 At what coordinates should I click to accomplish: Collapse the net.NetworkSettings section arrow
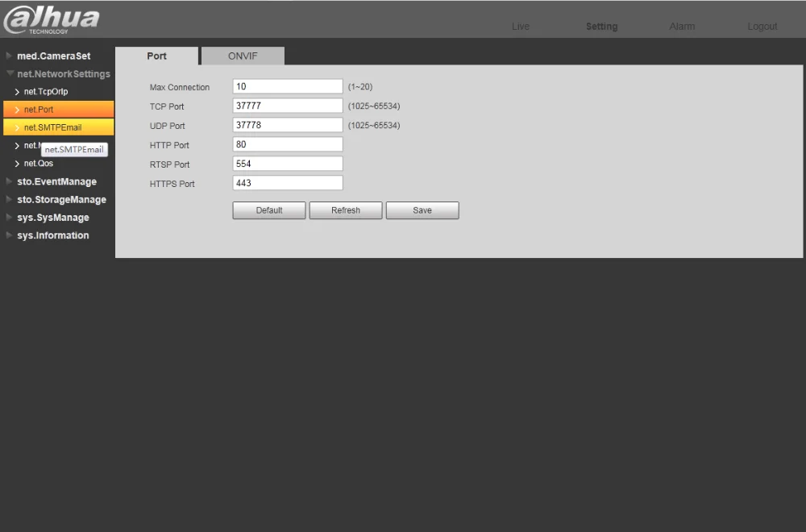(x=9, y=73)
